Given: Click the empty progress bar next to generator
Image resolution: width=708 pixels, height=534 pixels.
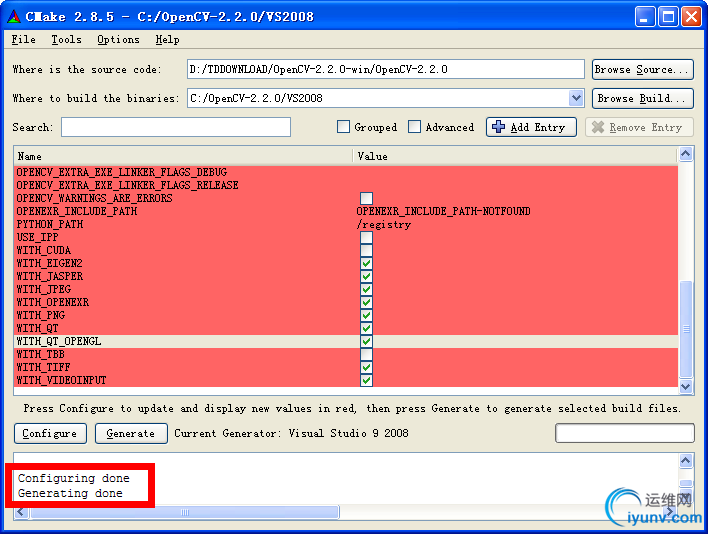Looking at the screenshot, I should pyautogui.click(x=624, y=433).
